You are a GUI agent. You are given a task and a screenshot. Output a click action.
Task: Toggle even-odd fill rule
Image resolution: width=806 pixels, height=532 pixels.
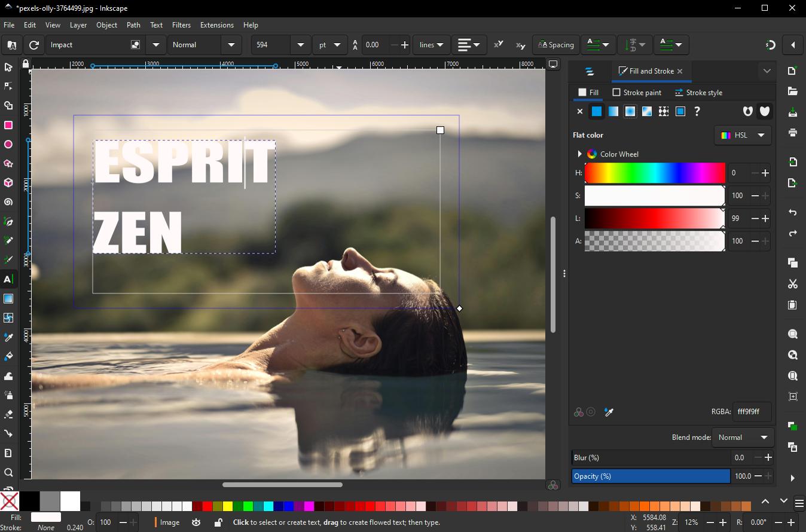point(747,111)
